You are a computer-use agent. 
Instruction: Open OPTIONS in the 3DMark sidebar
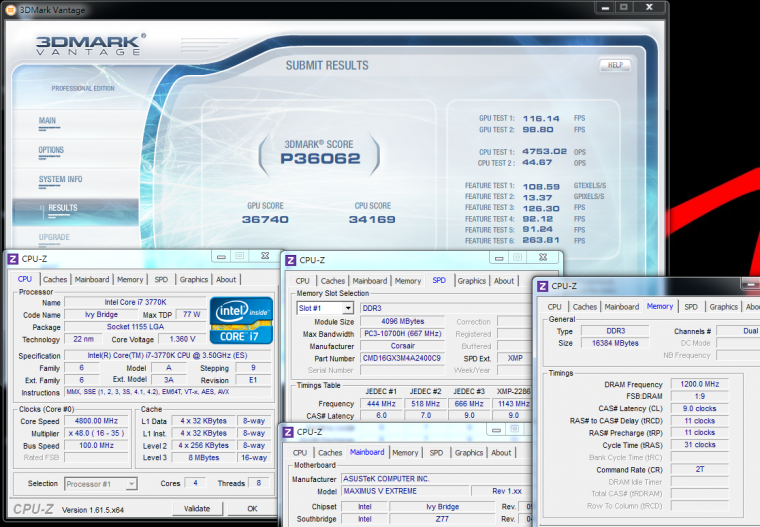click(x=51, y=150)
